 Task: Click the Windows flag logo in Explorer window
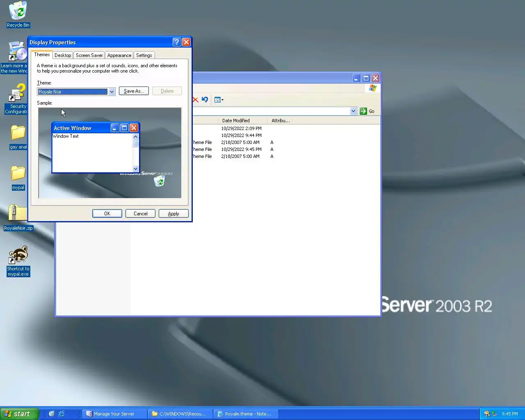(372, 88)
